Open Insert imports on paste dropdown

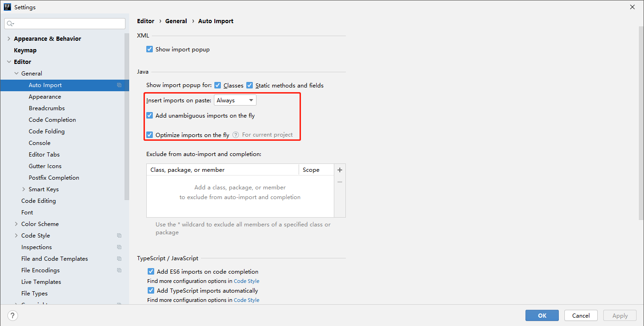click(x=235, y=100)
